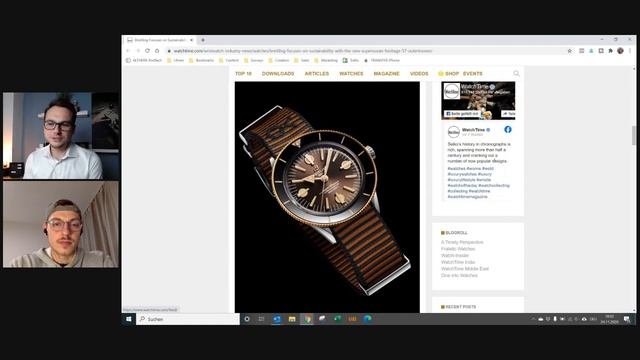Viewport: 640px width, 360px height.
Task: Bookmark this page with the star
Action: pos(570,51)
